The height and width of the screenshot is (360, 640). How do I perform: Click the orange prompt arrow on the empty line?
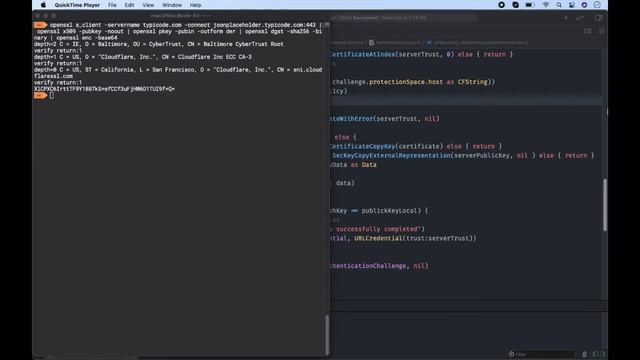click(x=40, y=96)
